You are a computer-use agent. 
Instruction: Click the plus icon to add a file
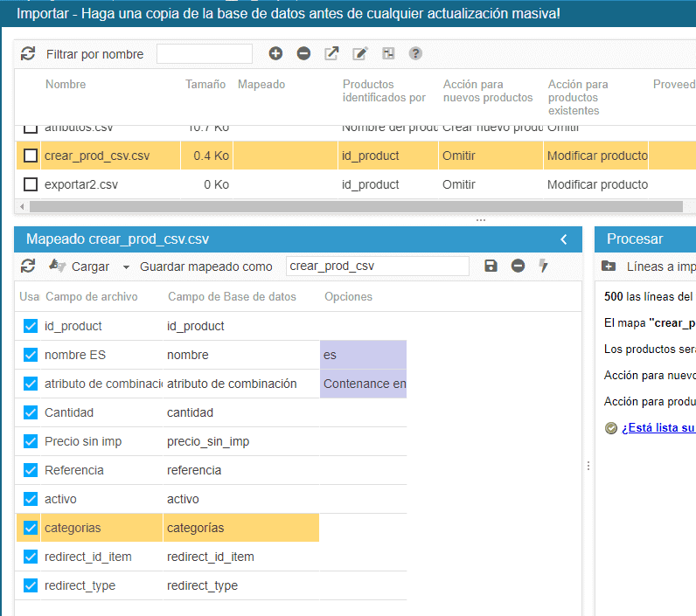pyautogui.click(x=275, y=54)
